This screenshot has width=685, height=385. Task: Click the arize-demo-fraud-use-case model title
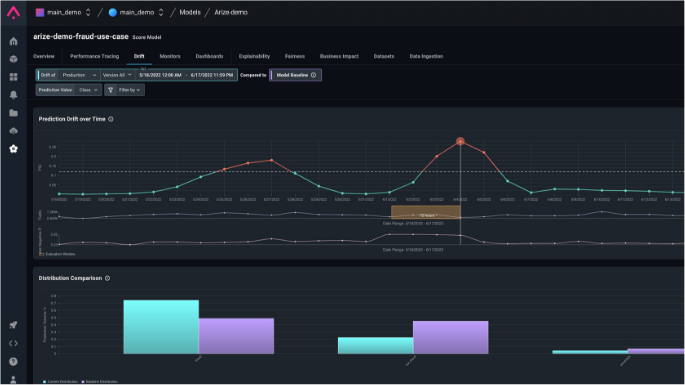coord(81,37)
